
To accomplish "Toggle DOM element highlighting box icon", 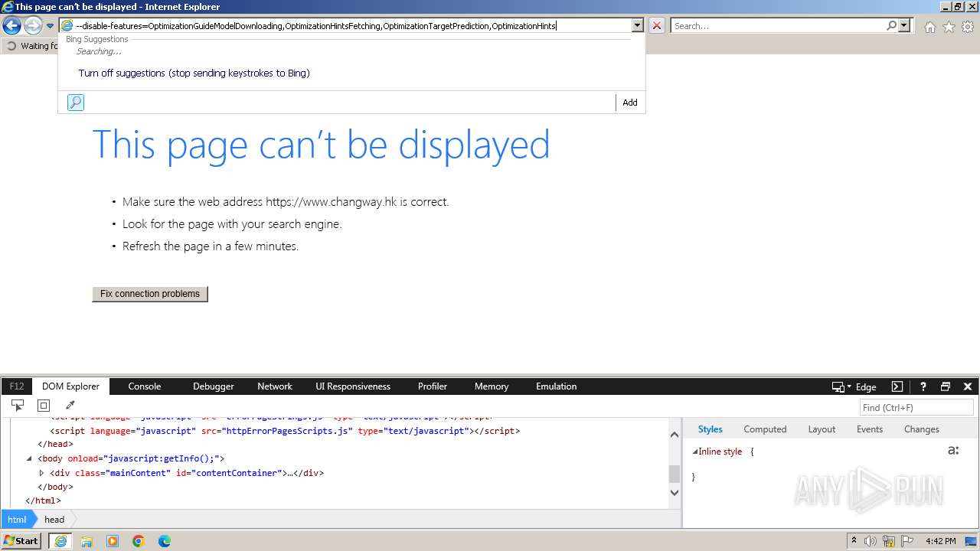I will click(44, 406).
